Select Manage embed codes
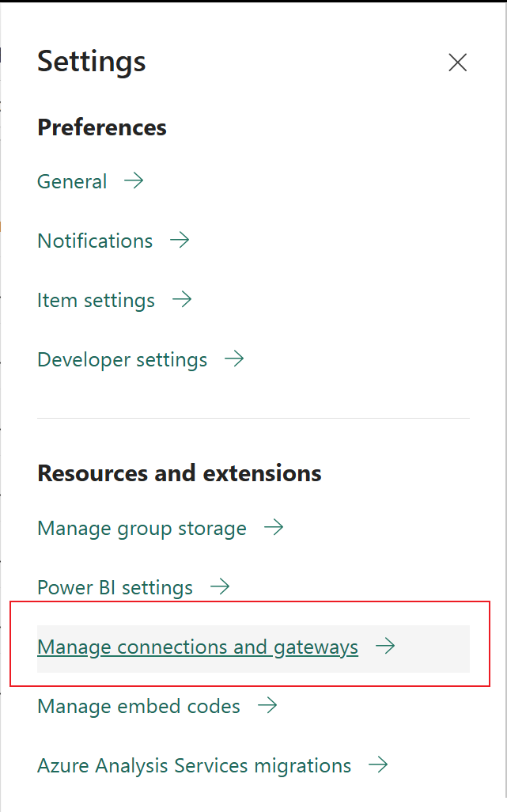The height and width of the screenshot is (812, 507). tap(138, 706)
